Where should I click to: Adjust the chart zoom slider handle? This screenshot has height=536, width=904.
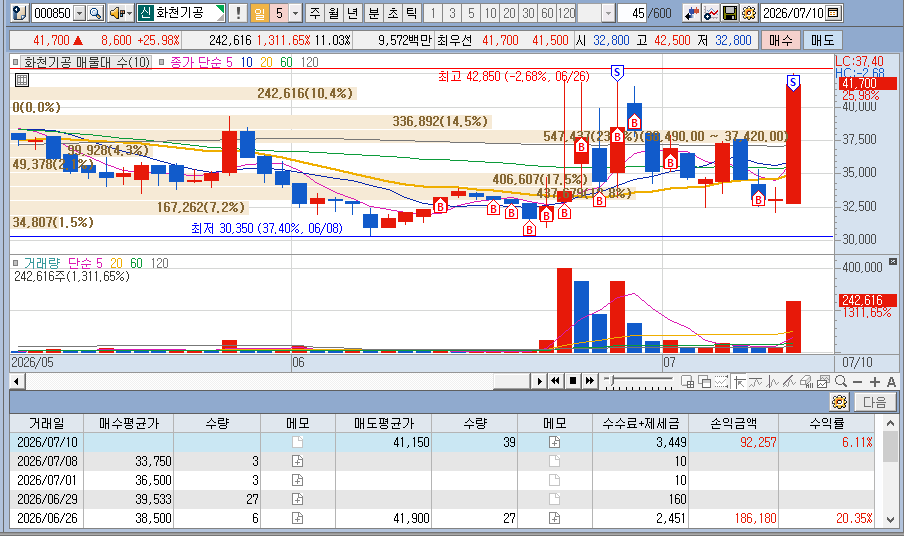[x=613, y=380]
